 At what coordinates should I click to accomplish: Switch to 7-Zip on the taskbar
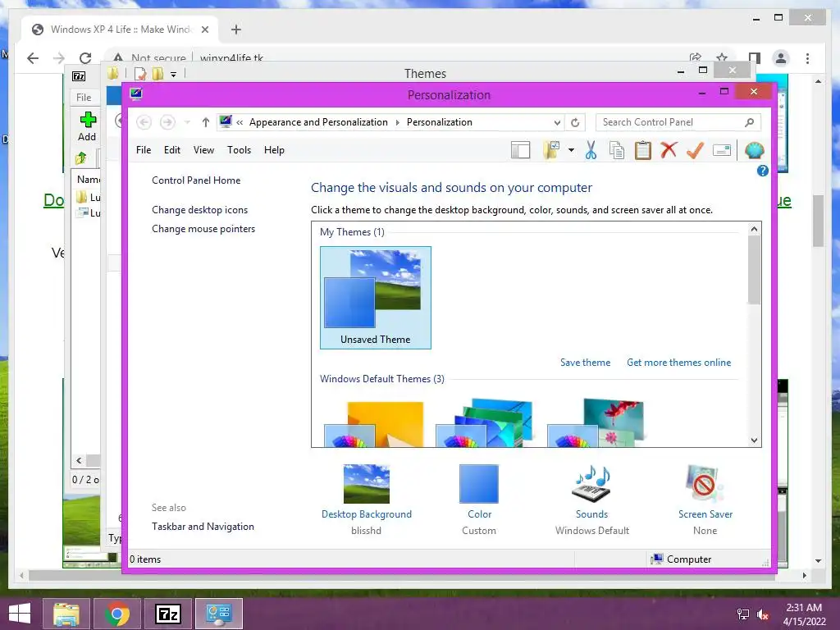(x=168, y=614)
